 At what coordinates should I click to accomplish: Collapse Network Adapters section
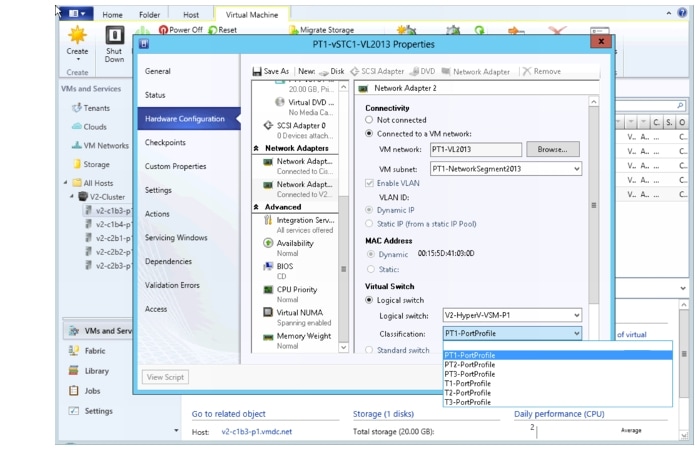click(x=256, y=148)
